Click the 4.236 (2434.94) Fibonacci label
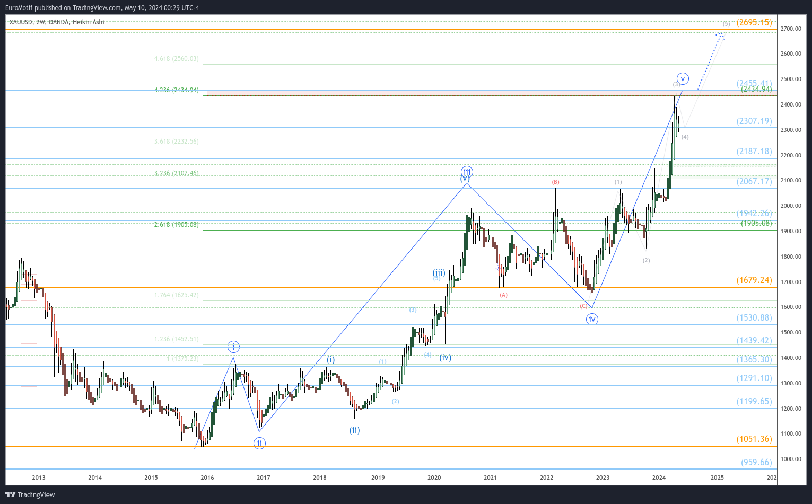812x504 pixels. pos(177,90)
